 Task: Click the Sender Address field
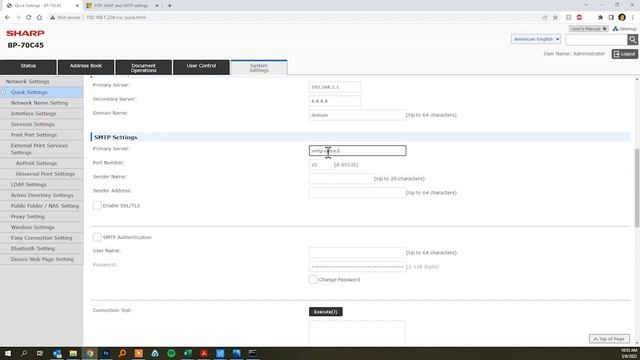point(357,193)
